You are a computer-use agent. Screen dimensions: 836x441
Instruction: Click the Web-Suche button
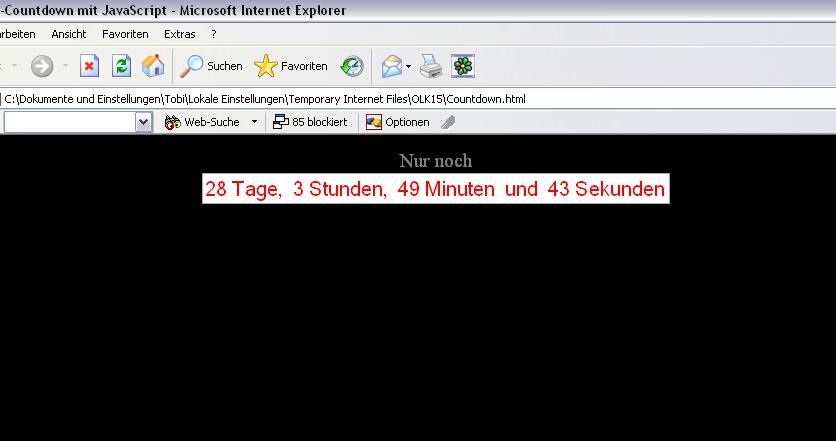[202, 122]
